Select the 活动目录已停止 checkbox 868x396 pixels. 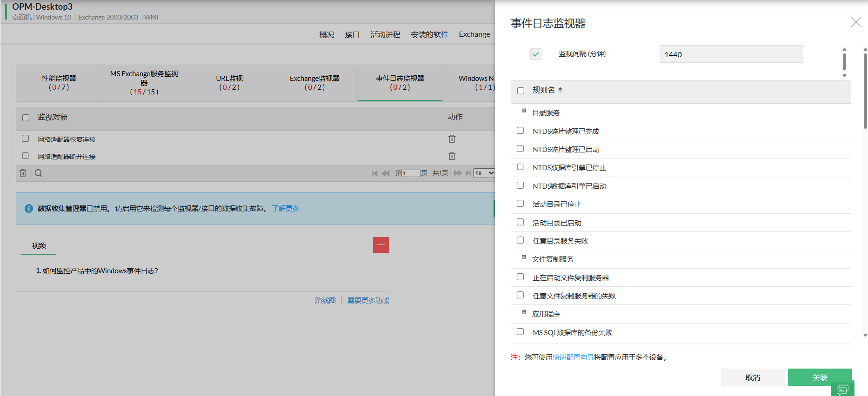pyautogui.click(x=521, y=204)
